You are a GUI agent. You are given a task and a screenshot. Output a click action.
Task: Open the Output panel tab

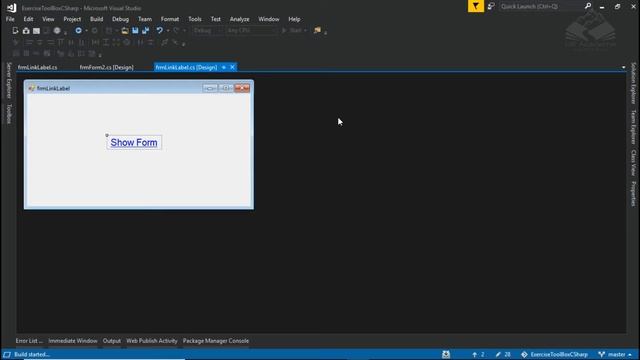click(111, 341)
